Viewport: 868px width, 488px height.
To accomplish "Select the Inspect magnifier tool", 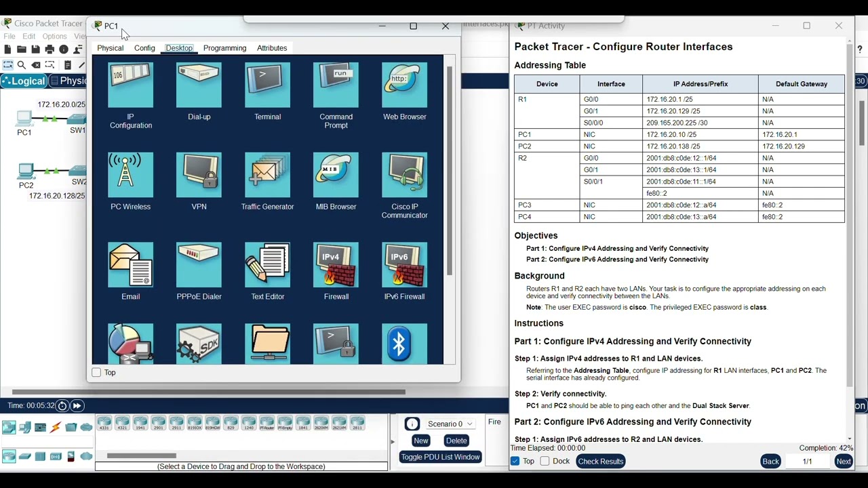I will click(x=22, y=65).
